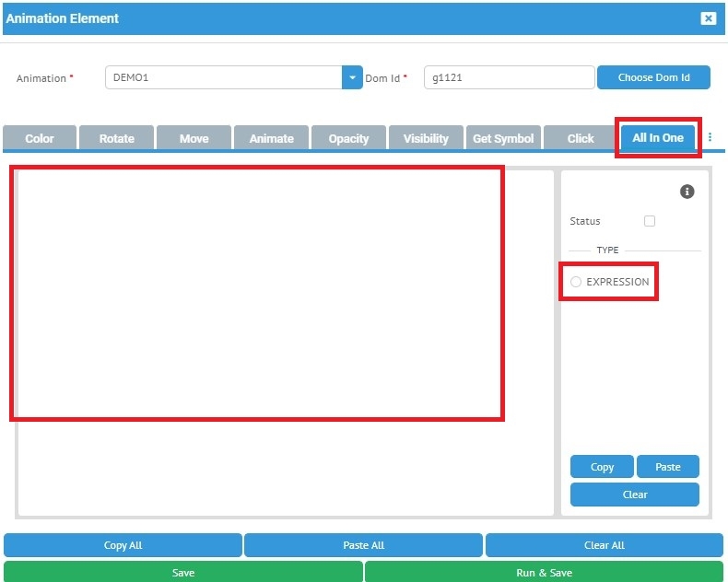Open the Rotate tab

click(117, 138)
